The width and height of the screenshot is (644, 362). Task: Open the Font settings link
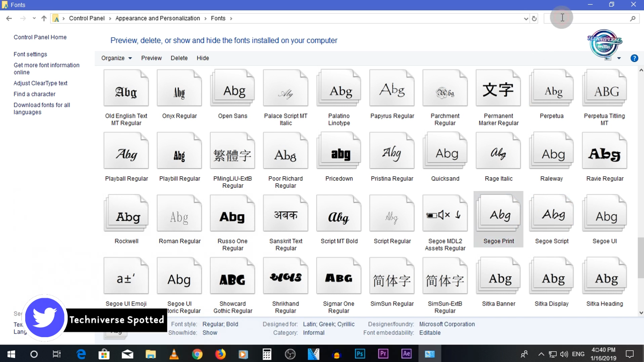tap(30, 54)
